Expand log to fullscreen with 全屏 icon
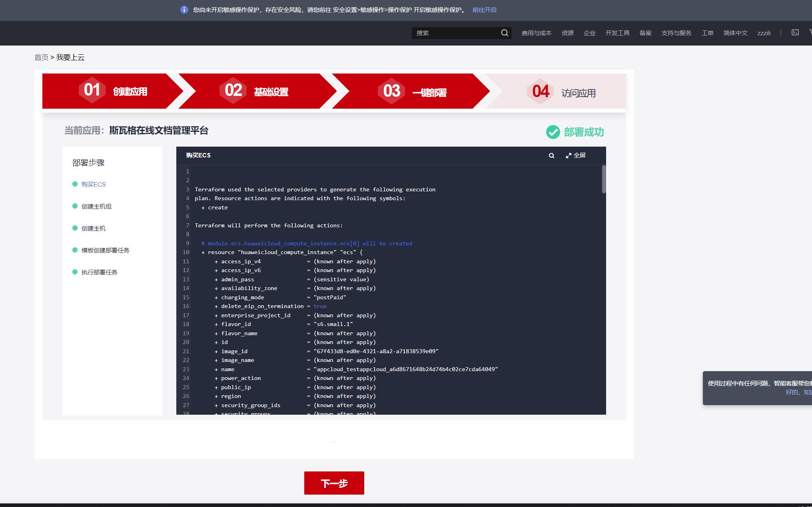This screenshot has width=812, height=507. click(x=569, y=156)
